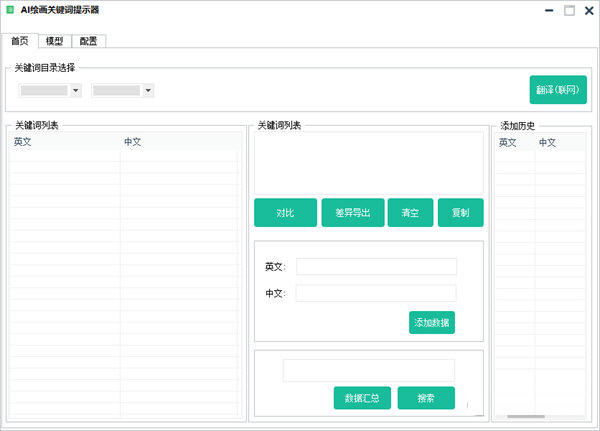Click the 翻译(联网) button

[558, 90]
